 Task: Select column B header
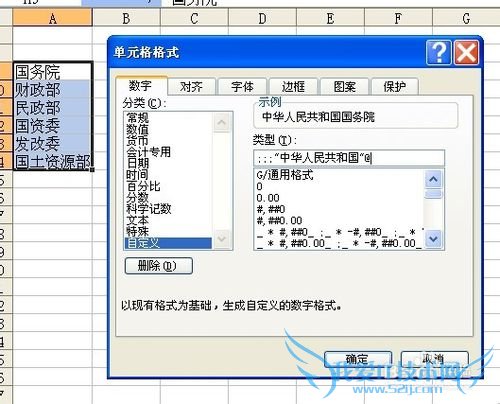[x=126, y=18]
